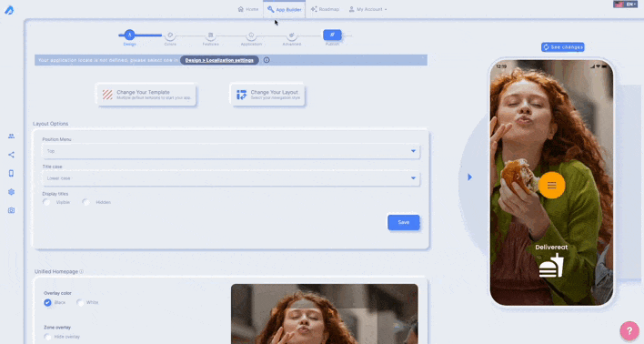Screen dimensions: 644x344
Task: Select the Hide overlay zone option
Action: point(47,337)
